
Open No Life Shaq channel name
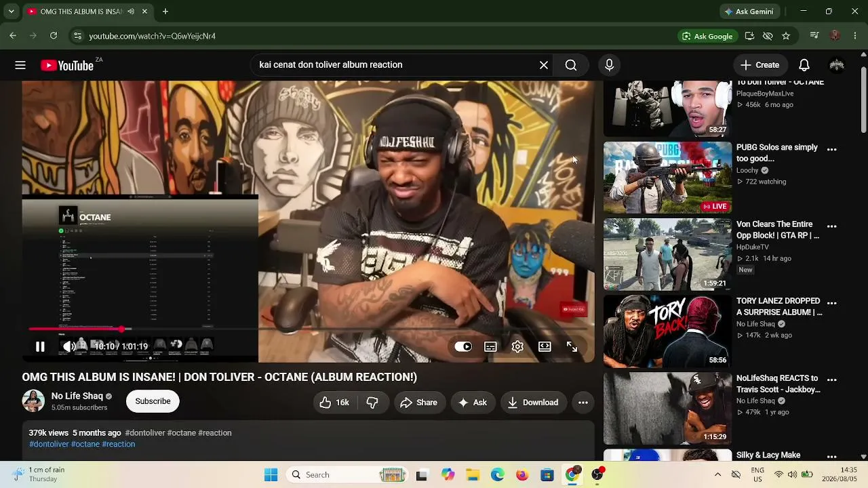coord(77,396)
